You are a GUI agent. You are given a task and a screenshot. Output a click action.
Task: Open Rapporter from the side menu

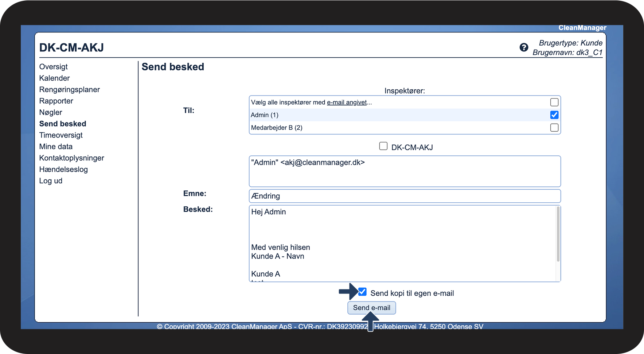click(56, 101)
